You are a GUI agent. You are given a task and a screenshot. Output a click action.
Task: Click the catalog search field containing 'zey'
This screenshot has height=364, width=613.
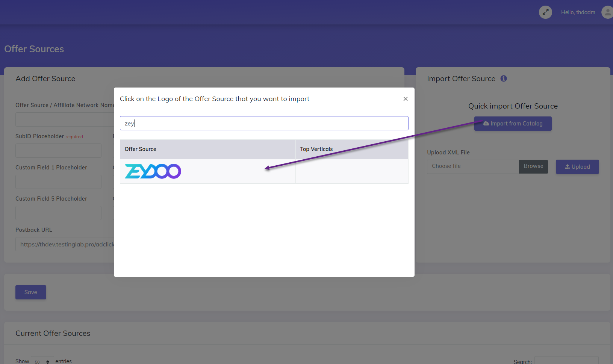[x=264, y=123]
